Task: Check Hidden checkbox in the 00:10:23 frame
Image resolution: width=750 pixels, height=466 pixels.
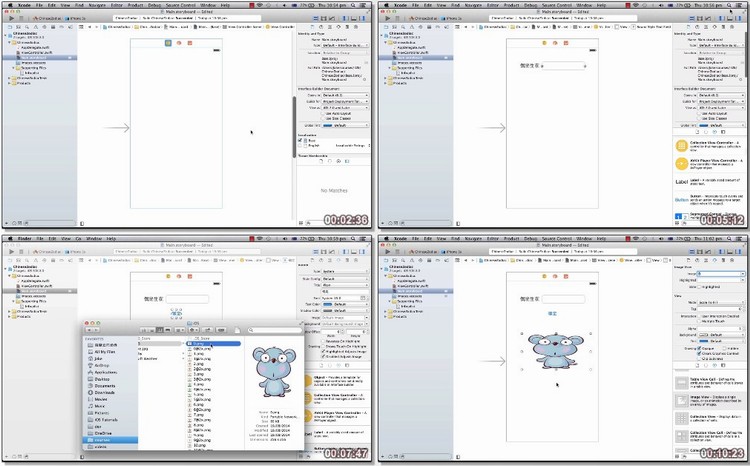Action: tap(726, 348)
